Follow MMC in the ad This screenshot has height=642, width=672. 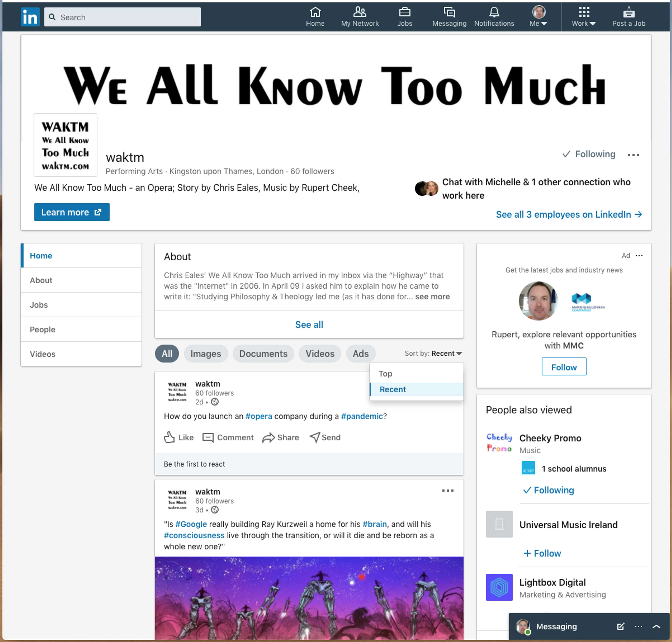(x=564, y=367)
